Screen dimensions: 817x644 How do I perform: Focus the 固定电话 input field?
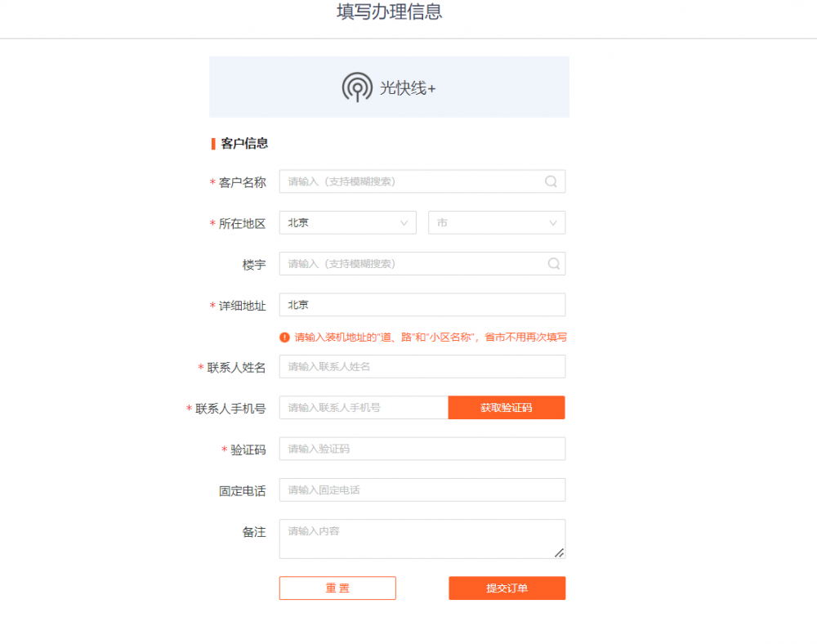422,490
